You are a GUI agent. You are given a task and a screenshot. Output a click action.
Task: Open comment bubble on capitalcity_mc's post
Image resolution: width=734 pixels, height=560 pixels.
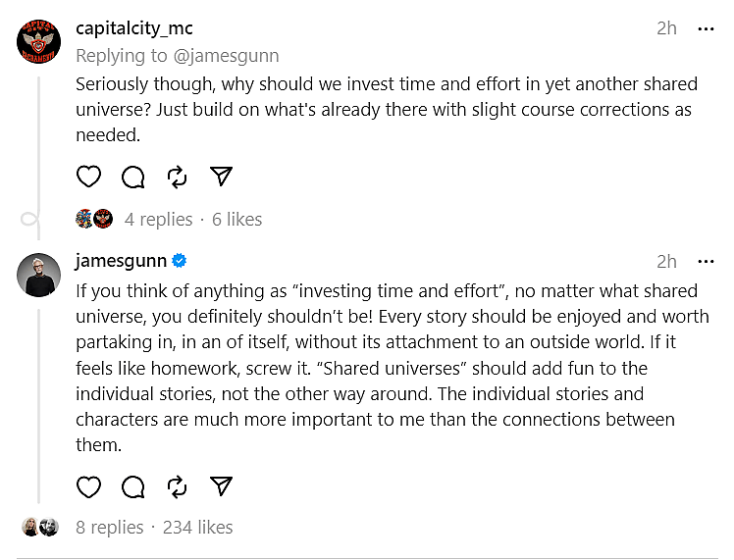(x=132, y=177)
